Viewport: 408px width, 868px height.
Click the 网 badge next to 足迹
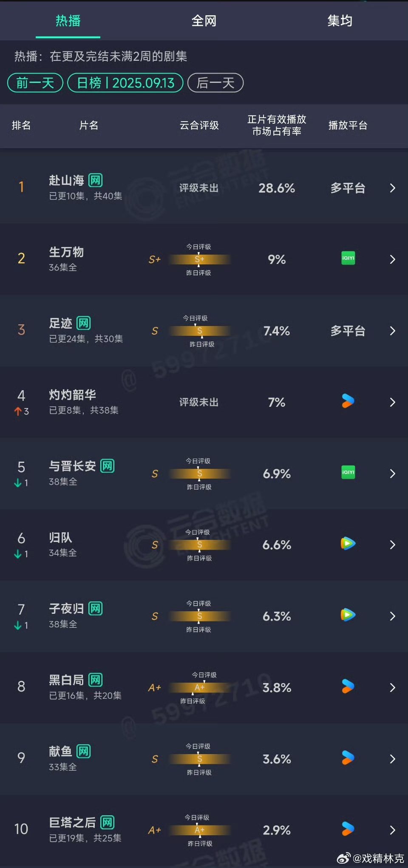click(x=83, y=323)
